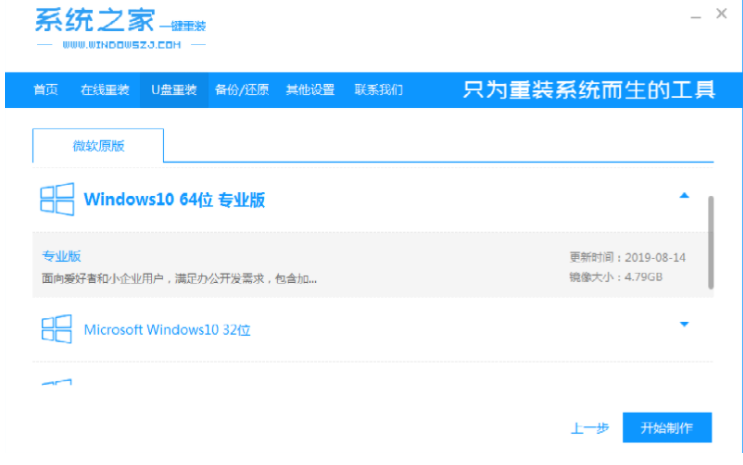Click the Windows10 64位 logo icon
This screenshot has width=743, height=465.
pos(57,200)
